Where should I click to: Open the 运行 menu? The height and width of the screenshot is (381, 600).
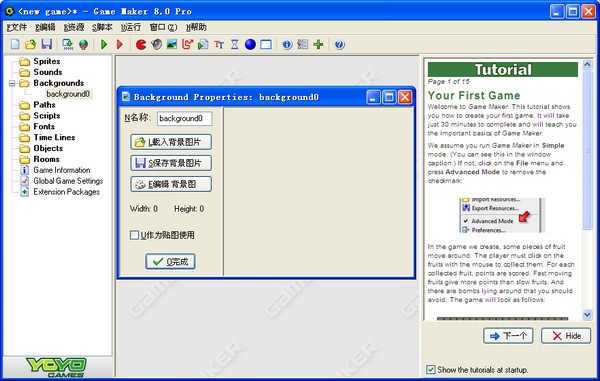[131, 27]
